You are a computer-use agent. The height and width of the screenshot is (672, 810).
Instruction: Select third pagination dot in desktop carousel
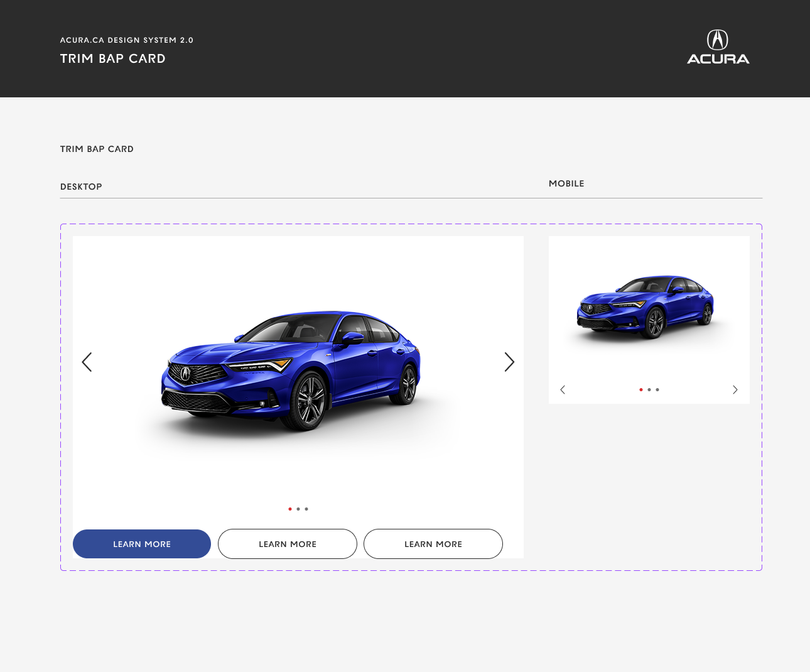pyautogui.click(x=306, y=509)
